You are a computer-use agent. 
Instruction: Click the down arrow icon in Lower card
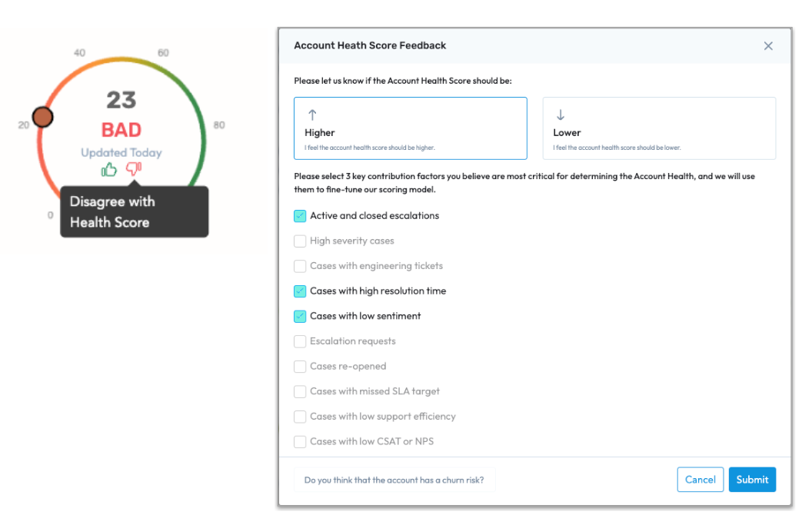coord(561,115)
